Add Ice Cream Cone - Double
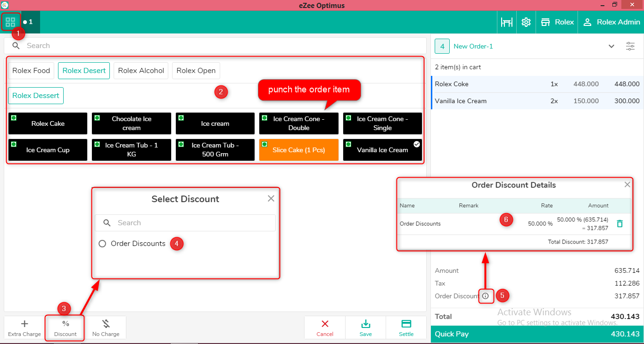This screenshot has height=344, width=644. click(299, 123)
